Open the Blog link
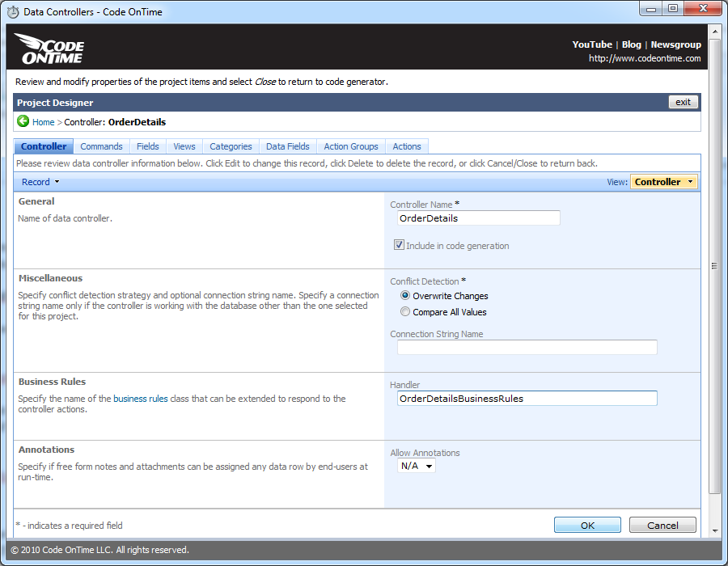The height and width of the screenshot is (566, 728). pos(632,44)
